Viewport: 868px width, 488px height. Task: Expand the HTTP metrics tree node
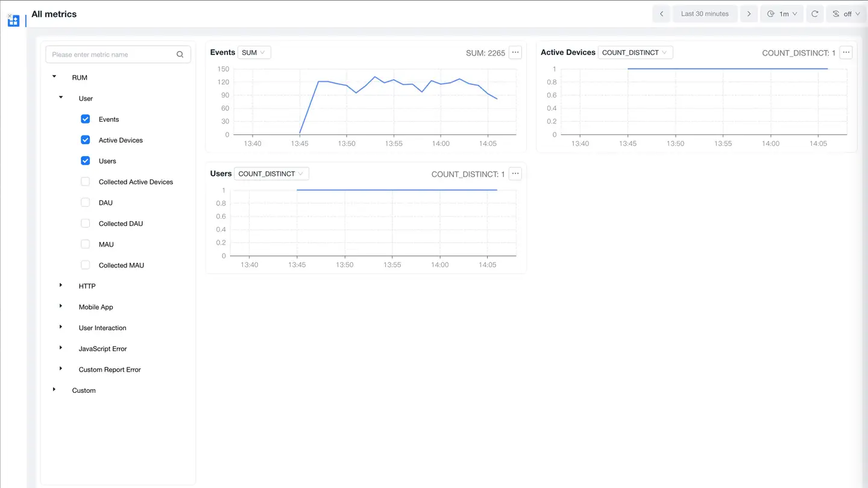[x=61, y=286]
